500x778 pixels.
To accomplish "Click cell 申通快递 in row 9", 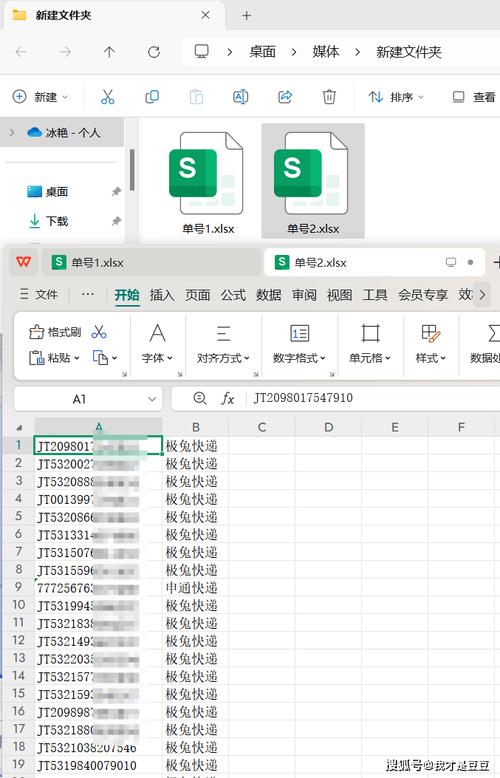I will (195, 588).
